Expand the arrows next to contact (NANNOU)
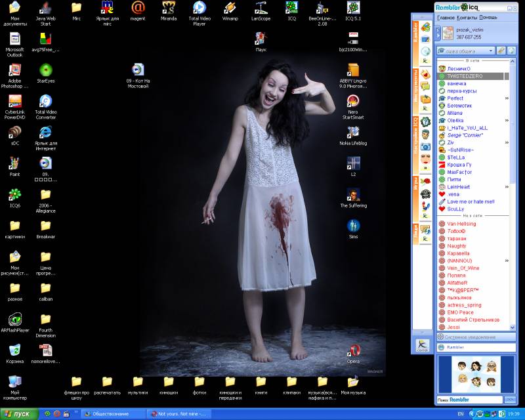This screenshot has height=420, width=525. point(506,261)
